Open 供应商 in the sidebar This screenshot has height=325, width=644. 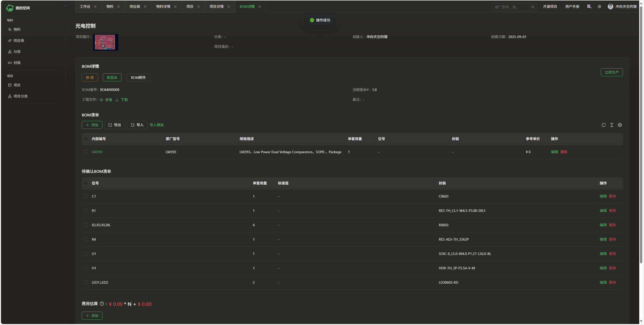click(x=19, y=41)
